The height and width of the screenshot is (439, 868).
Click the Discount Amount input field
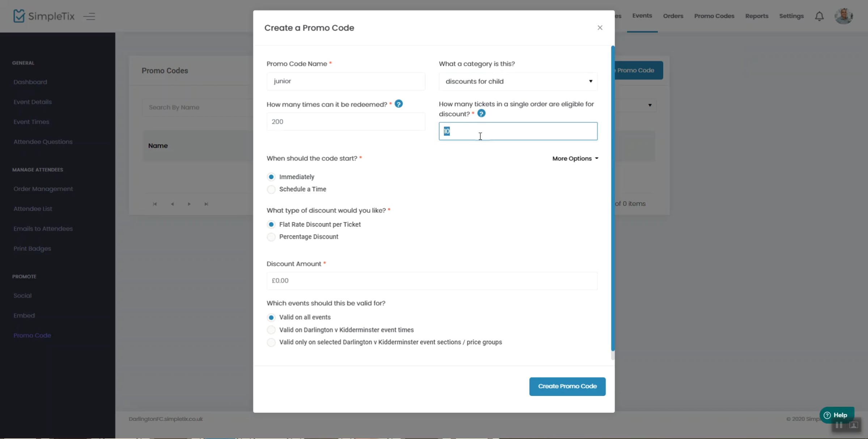pos(432,281)
